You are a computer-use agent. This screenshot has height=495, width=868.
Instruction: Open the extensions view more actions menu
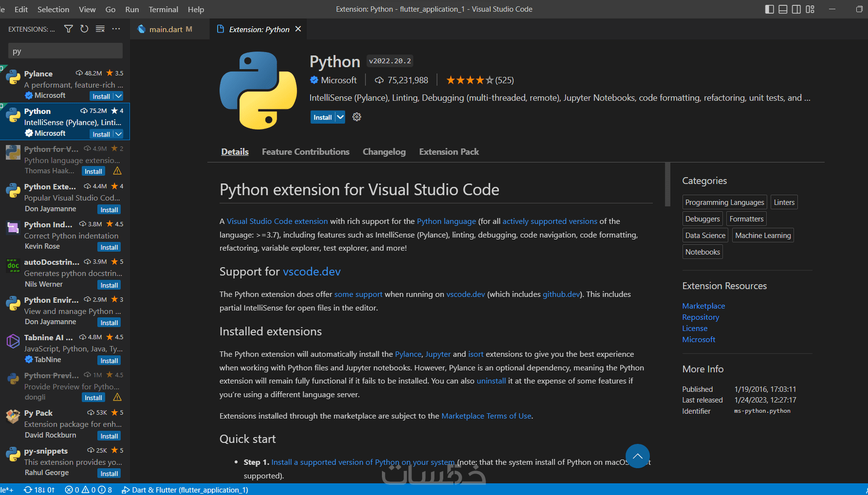(x=116, y=29)
